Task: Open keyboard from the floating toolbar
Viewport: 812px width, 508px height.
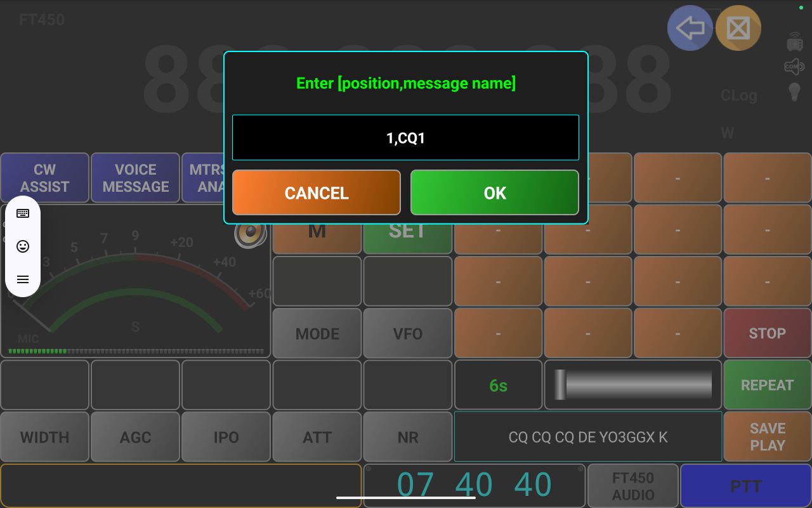Action: tap(23, 213)
